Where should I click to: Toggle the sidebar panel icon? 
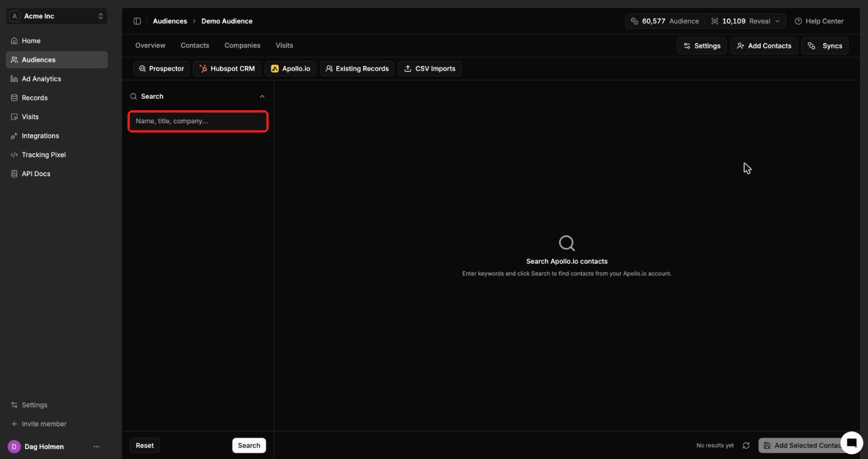pyautogui.click(x=137, y=21)
